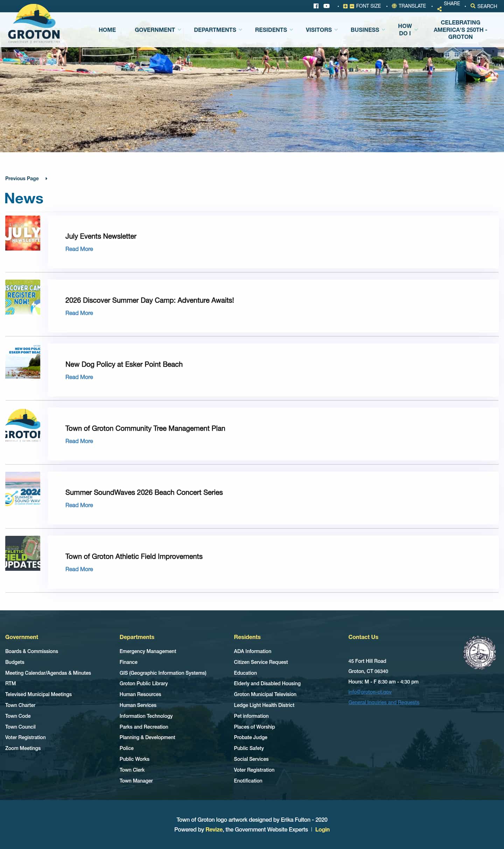Click the Town of Groton seal in footer
This screenshot has height=849, width=504.
(479, 653)
